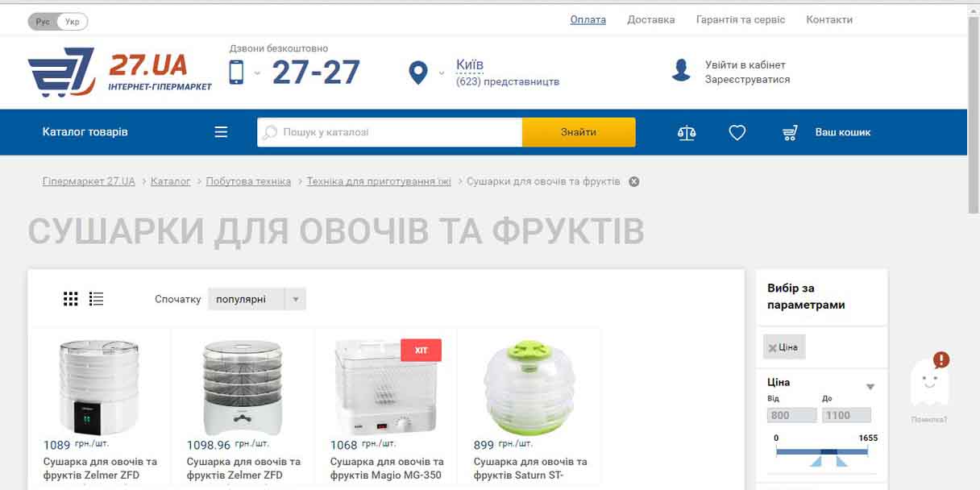Click the Знайти search button
The image size is (980, 490).
pos(579,132)
